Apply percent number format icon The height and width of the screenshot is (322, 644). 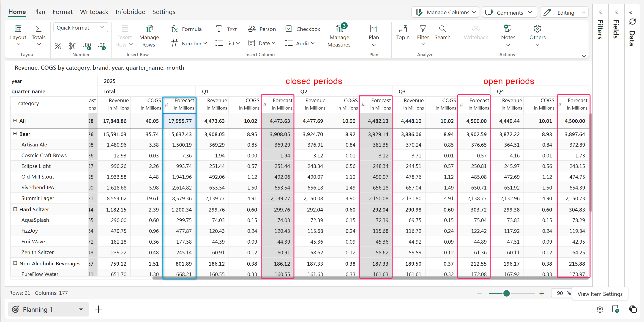pos(58,46)
